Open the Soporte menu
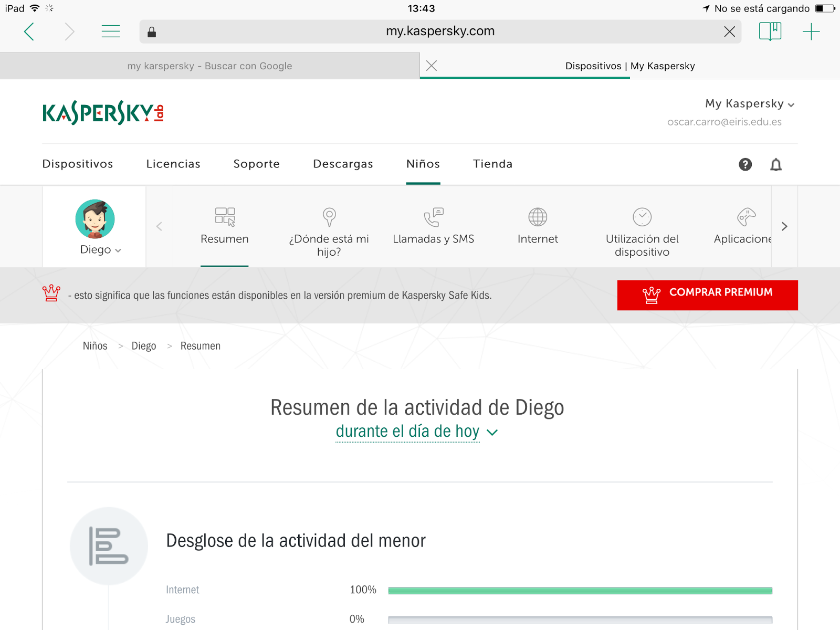 click(257, 164)
